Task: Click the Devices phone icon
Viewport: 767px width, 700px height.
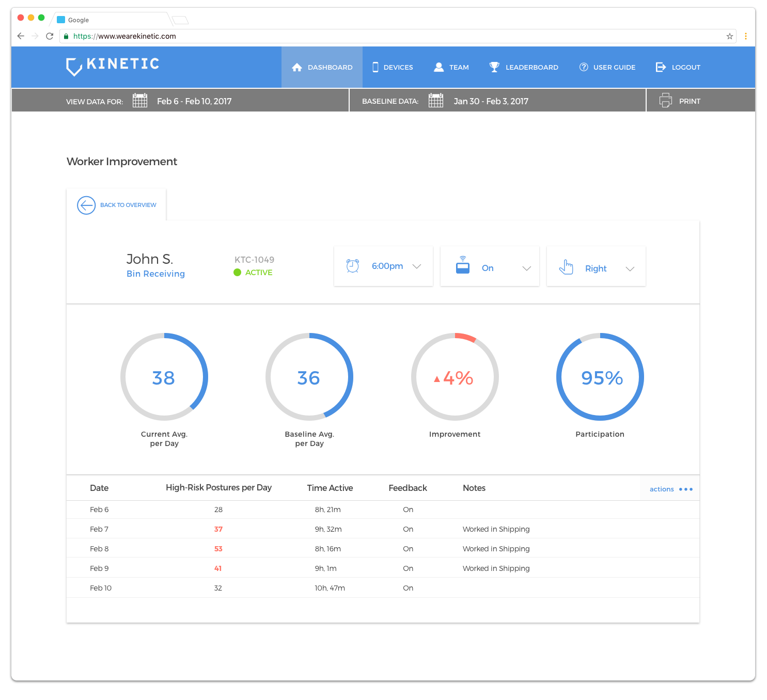Action: (375, 67)
